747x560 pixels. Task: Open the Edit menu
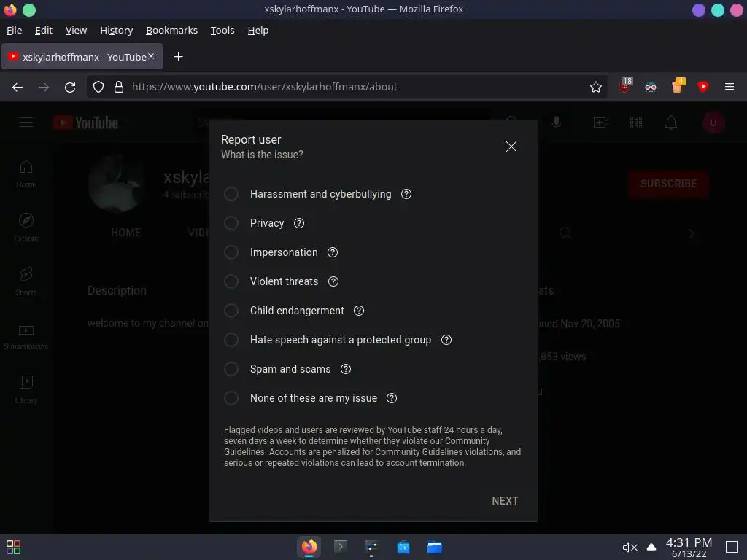point(43,30)
